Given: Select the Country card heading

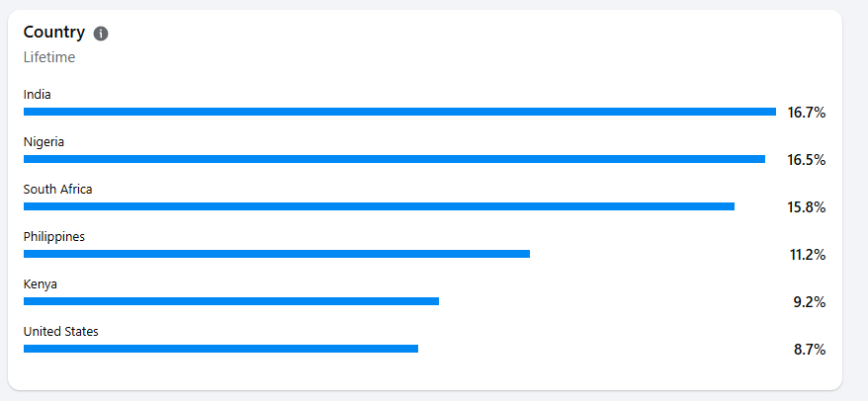Looking at the screenshot, I should pyautogui.click(x=54, y=33).
